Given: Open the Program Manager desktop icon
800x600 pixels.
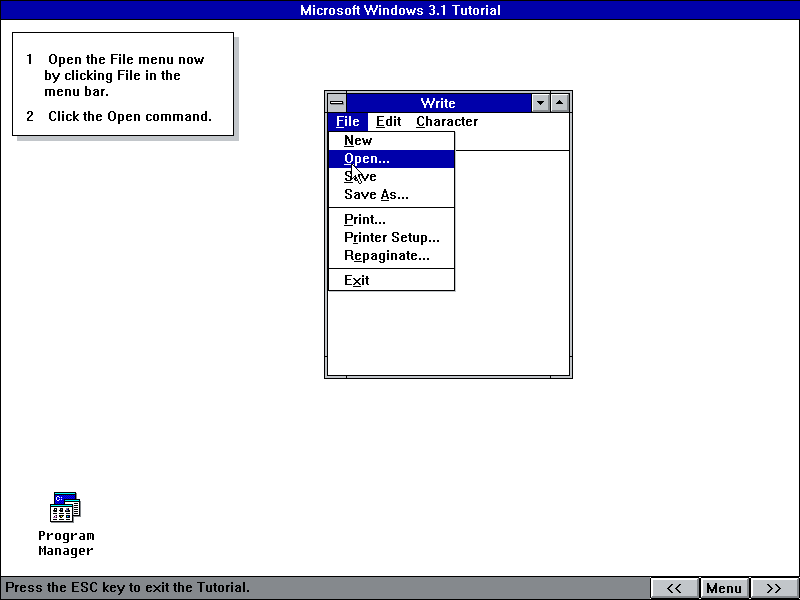Looking at the screenshot, I should point(65,507).
